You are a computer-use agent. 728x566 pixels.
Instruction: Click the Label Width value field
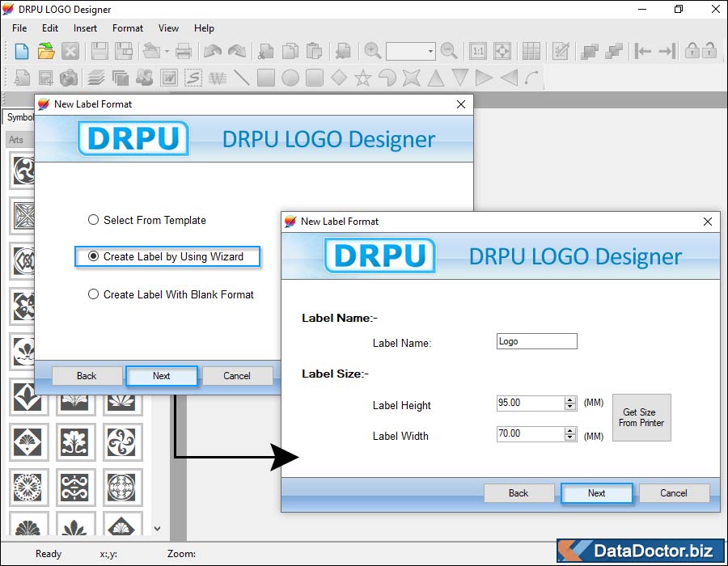pyautogui.click(x=531, y=433)
